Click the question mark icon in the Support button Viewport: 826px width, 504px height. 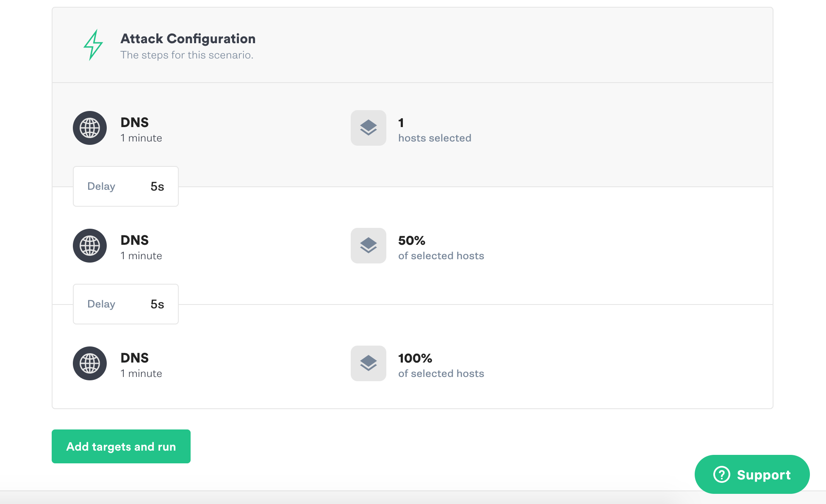[x=721, y=475]
